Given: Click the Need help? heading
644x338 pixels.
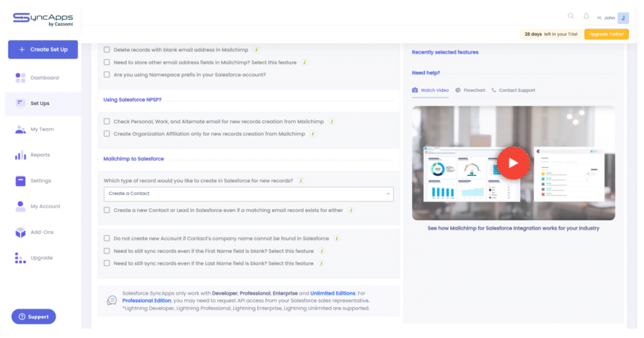Looking at the screenshot, I should tap(426, 73).
